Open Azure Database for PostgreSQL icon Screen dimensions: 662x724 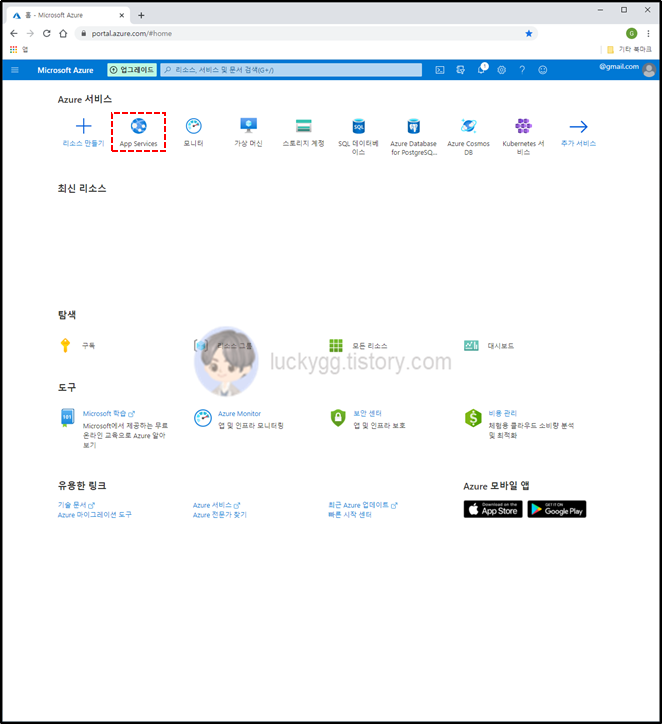click(413, 126)
